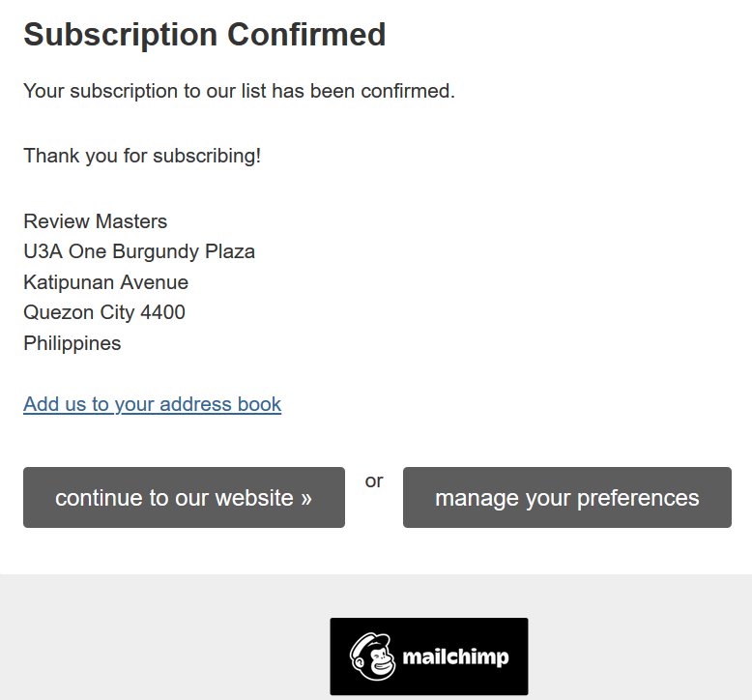This screenshot has width=752, height=700.
Task: Click the 'or' text between the buttons
Action: point(374,481)
